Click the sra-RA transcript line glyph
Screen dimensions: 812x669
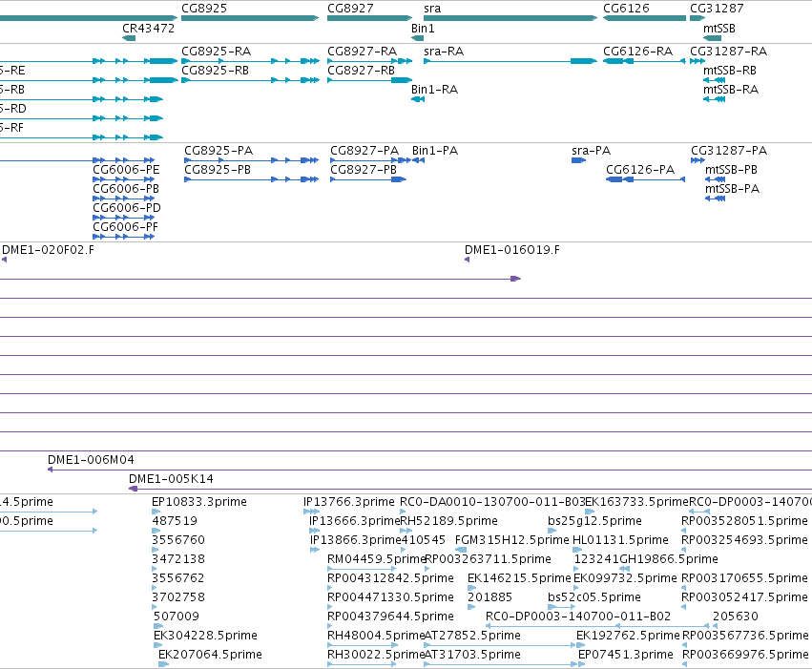(x=510, y=61)
